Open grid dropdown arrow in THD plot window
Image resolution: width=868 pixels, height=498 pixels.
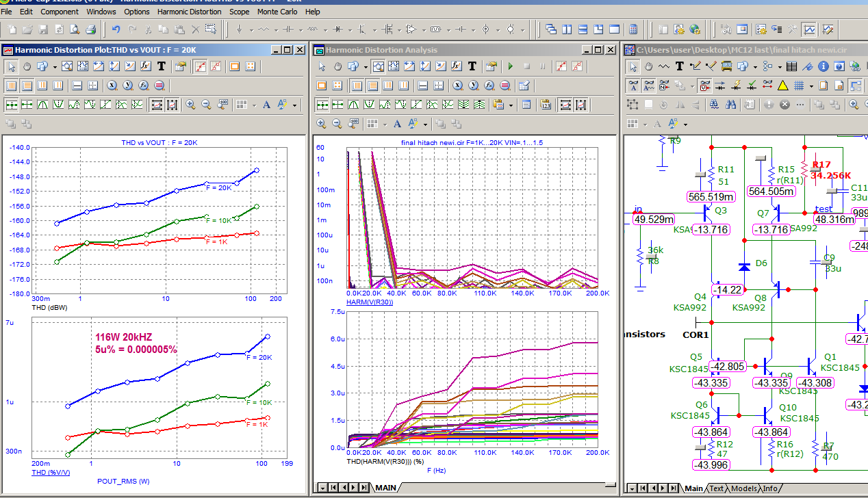[x=255, y=105]
